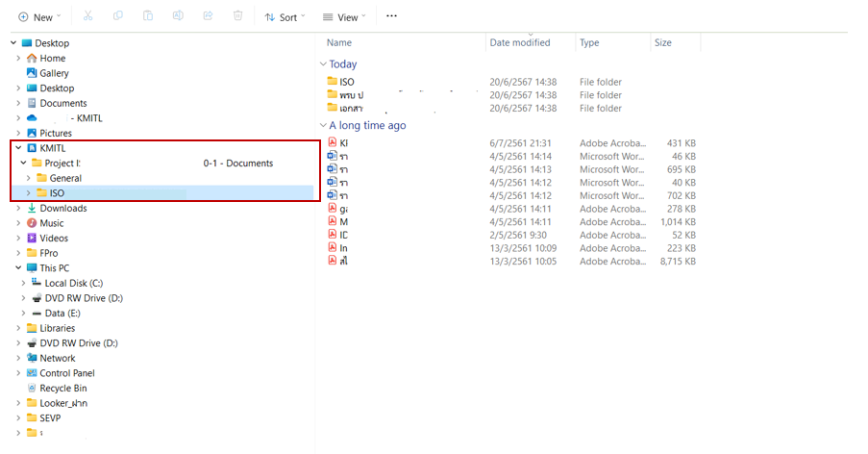Screen dimensions: 868x454
Task: Click the Size column header
Action: [x=663, y=43]
